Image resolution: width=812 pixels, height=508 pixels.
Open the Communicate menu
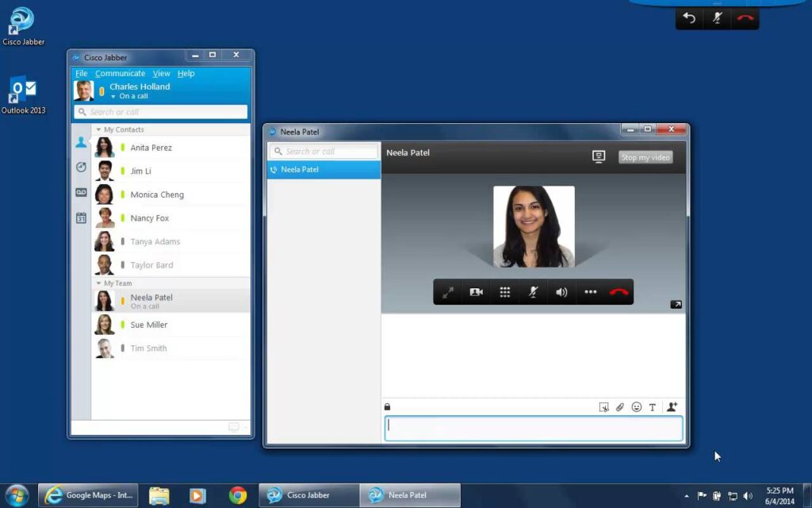pyautogui.click(x=121, y=74)
